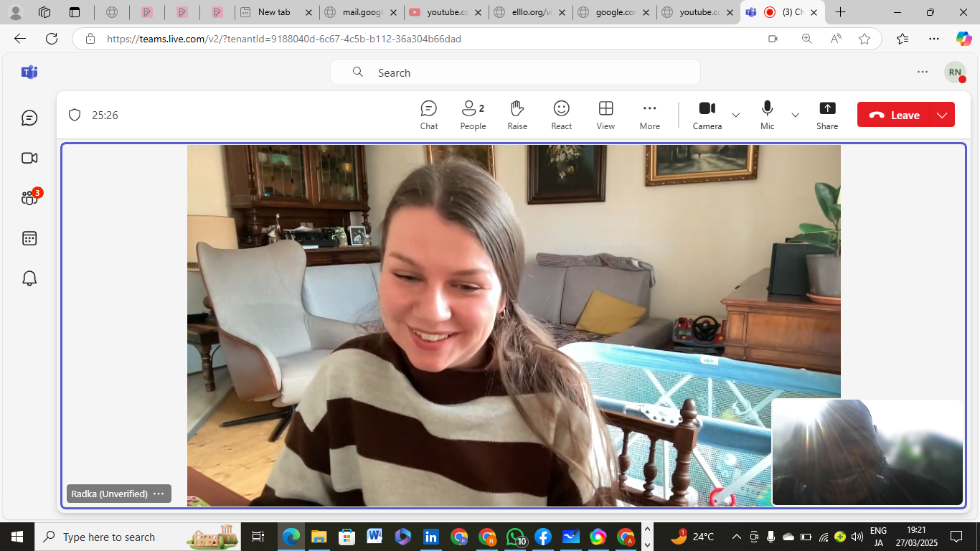Toggle the Camera on or off
Image resolution: width=980 pixels, height=551 pixels.
(707, 115)
